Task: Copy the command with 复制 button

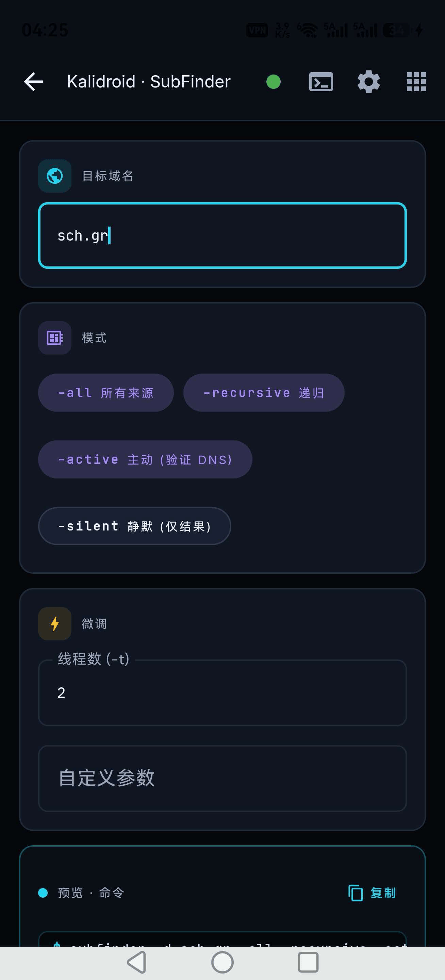Action: point(372,893)
